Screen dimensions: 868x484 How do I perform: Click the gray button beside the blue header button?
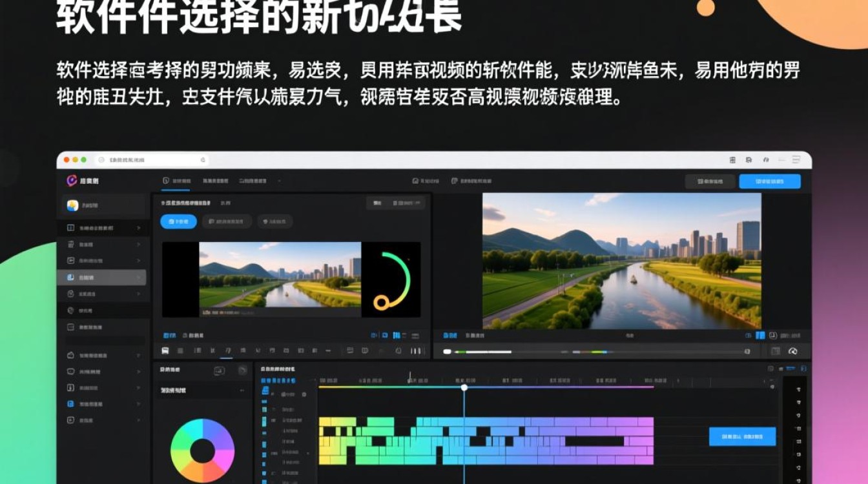(710, 181)
